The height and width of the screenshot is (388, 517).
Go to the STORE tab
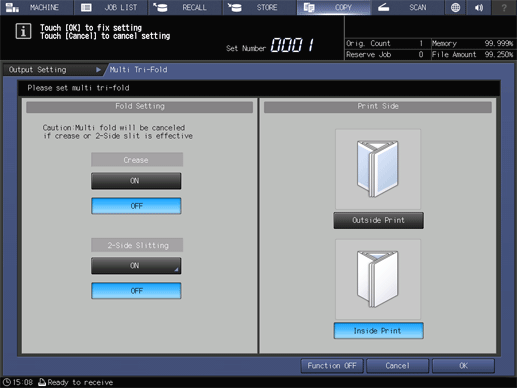(x=259, y=7)
